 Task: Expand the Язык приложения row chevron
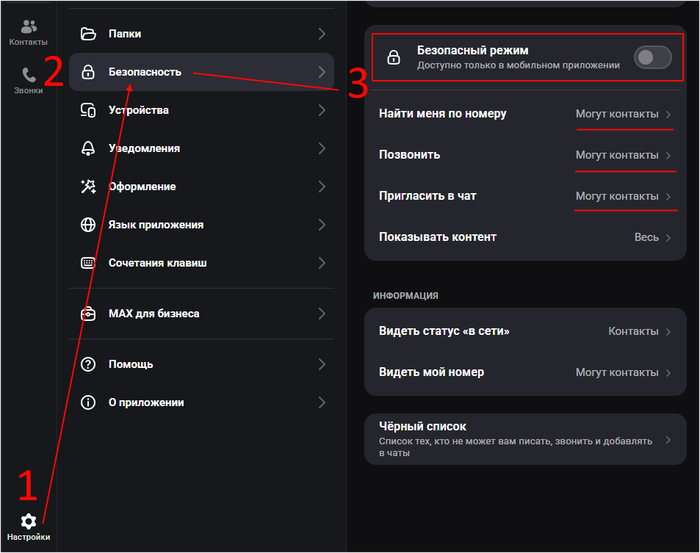click(x=321, y=225)
